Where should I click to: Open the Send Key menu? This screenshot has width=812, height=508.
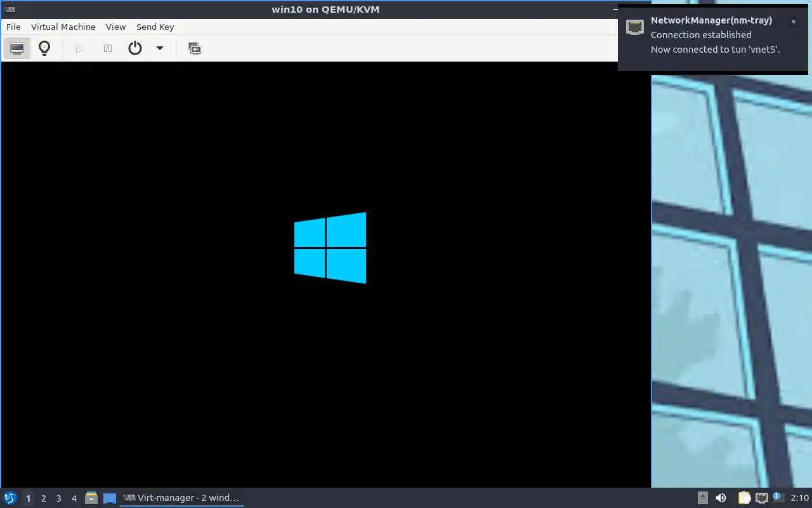pyautogui.click(x=155, y=27)
